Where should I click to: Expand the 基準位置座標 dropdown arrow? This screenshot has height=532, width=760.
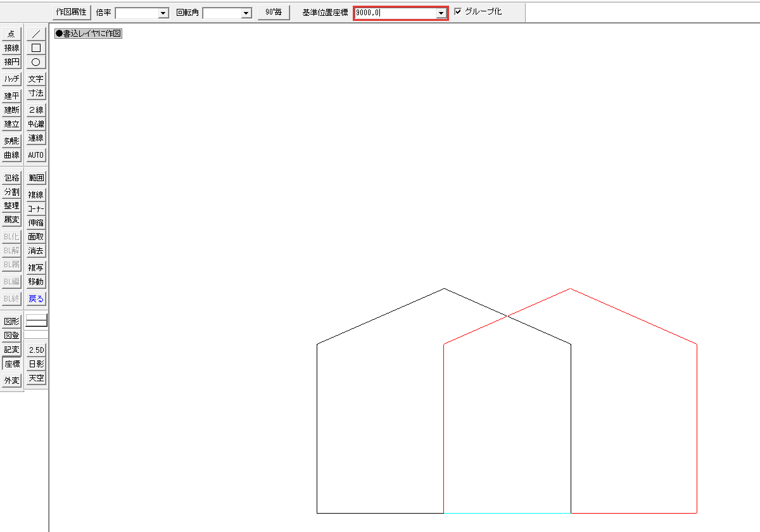441,13
